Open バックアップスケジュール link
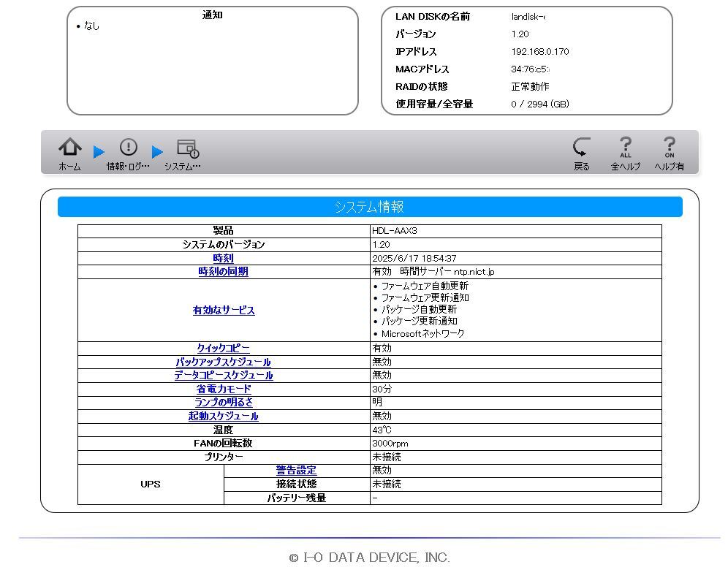Image resolution: width=728 pixels, height=570 pixels. point(224,362)
